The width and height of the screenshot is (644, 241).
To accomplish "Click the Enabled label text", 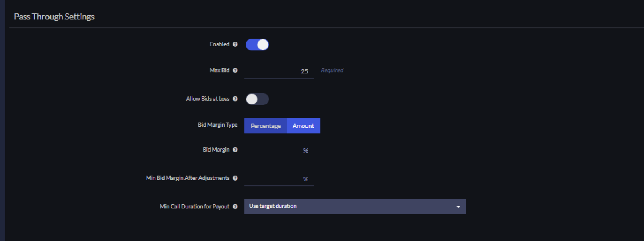I will pyautogui.click(x=219, y=44).
